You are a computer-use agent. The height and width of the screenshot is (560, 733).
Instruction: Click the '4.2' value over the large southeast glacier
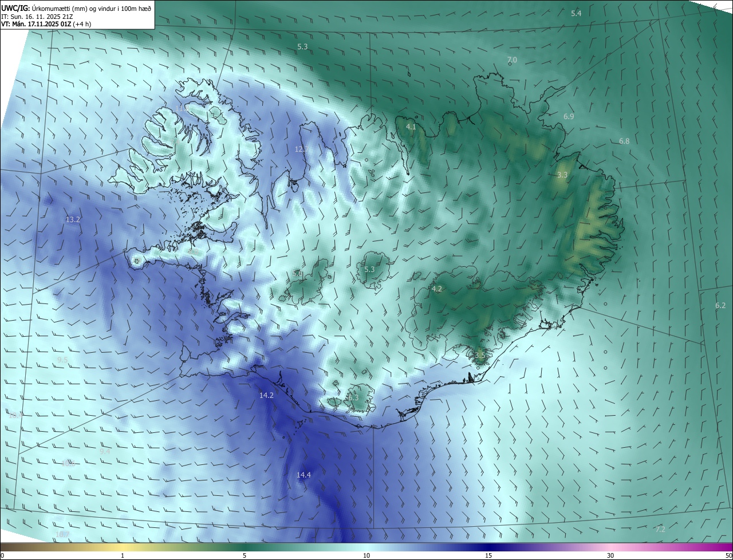pos(437,289)
